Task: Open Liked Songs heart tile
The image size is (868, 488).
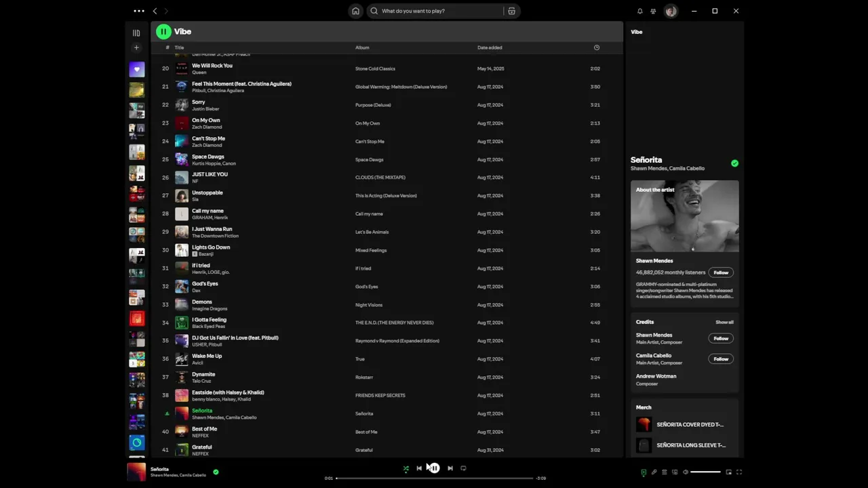Action: pos(137,69)
